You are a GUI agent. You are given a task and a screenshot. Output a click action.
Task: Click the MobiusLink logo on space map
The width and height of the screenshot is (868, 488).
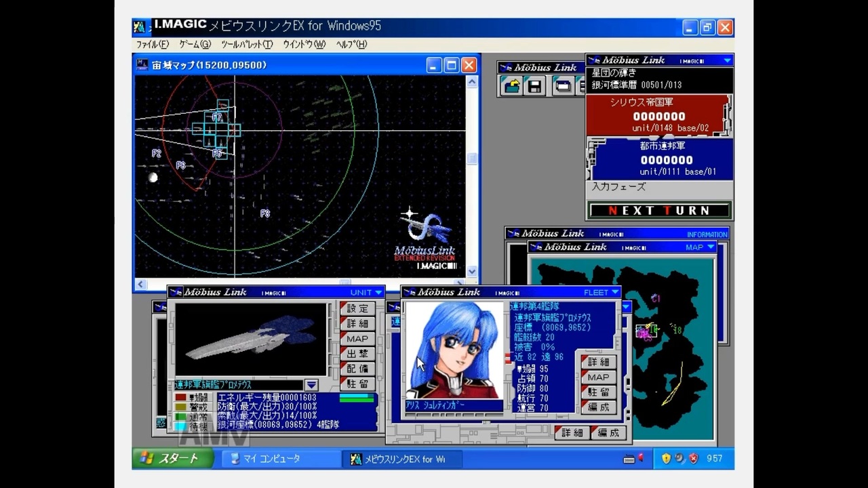coord(426,237)
